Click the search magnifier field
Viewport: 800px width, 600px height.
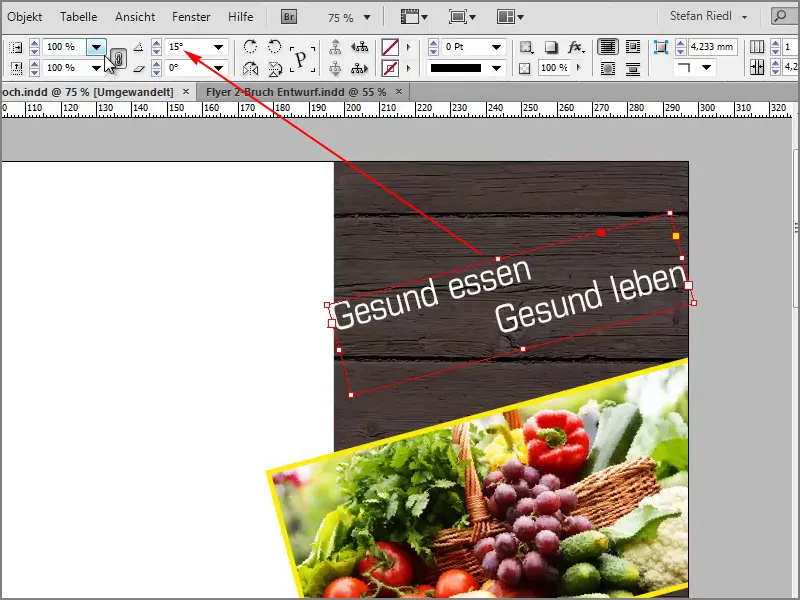tap(784, 16)
